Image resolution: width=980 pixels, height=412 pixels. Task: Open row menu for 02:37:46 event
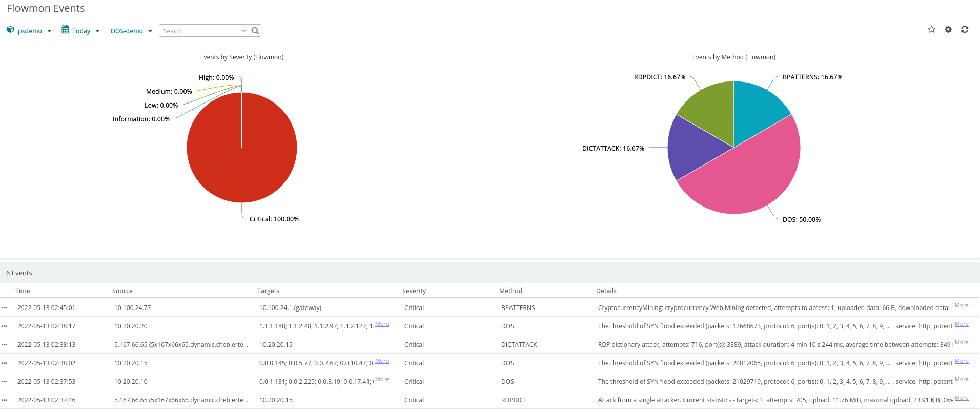[x=5, y=400]
